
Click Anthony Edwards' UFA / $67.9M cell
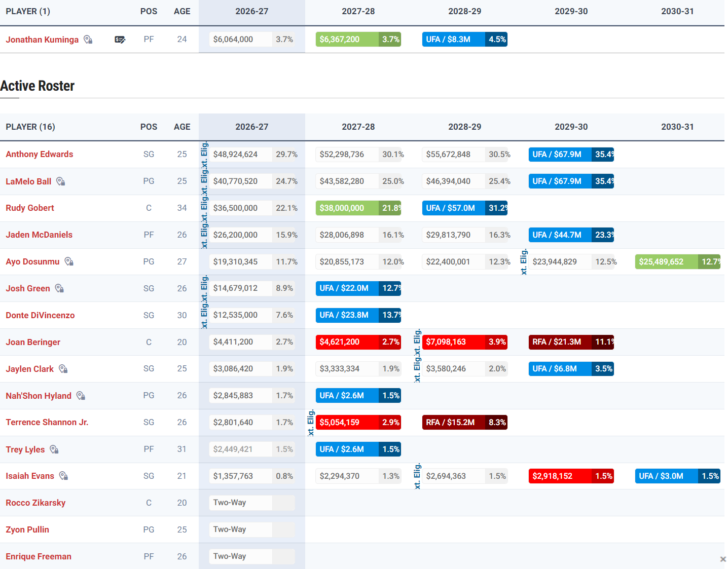(571, 154)
